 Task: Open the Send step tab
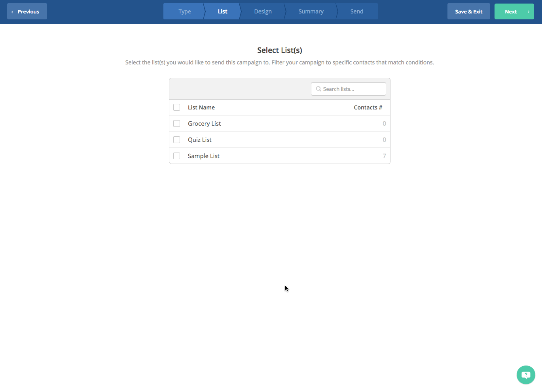356,11
